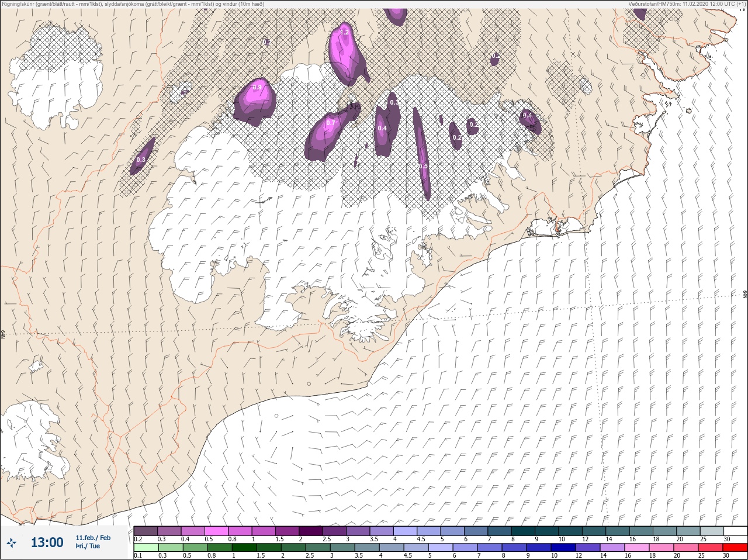This screenshot has height=560, width=748.
Task: Click the 0.7 precipitation value on the map
Action: pyautogui.click(x=330, y=123)
